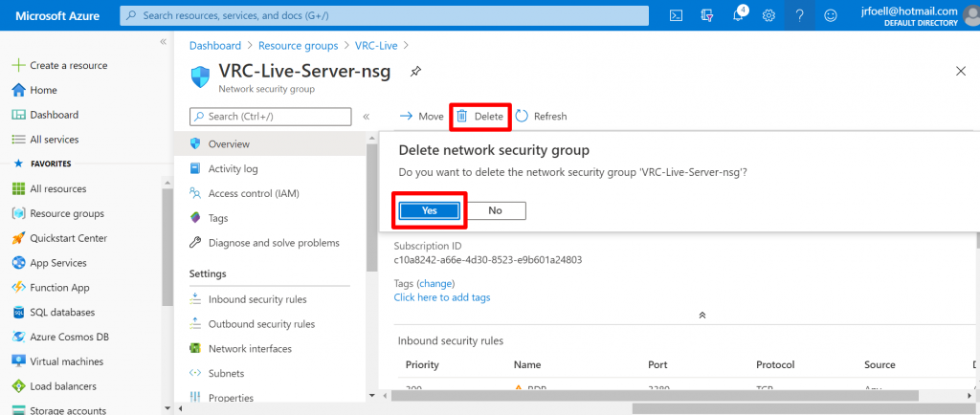
Task: Collapse the essentials section chevron
Action: pyautogui.click(x=702, y=316)
